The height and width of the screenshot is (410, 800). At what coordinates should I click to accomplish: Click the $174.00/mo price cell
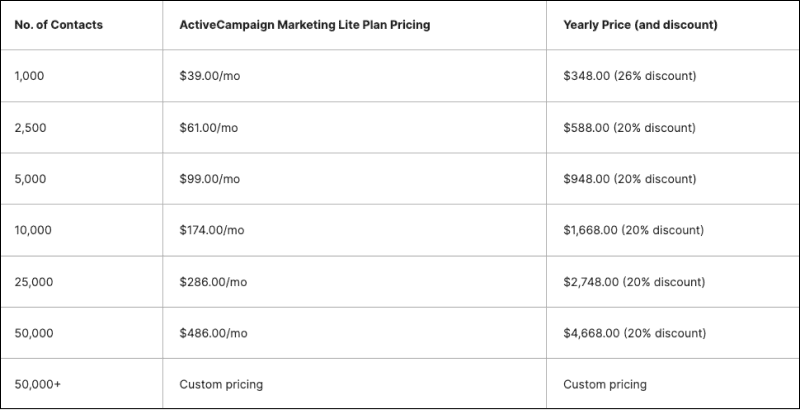(213, 230)
